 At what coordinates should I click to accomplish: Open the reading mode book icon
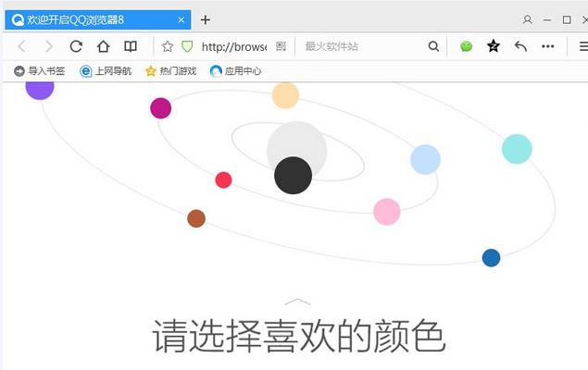[x=131, y=46]
